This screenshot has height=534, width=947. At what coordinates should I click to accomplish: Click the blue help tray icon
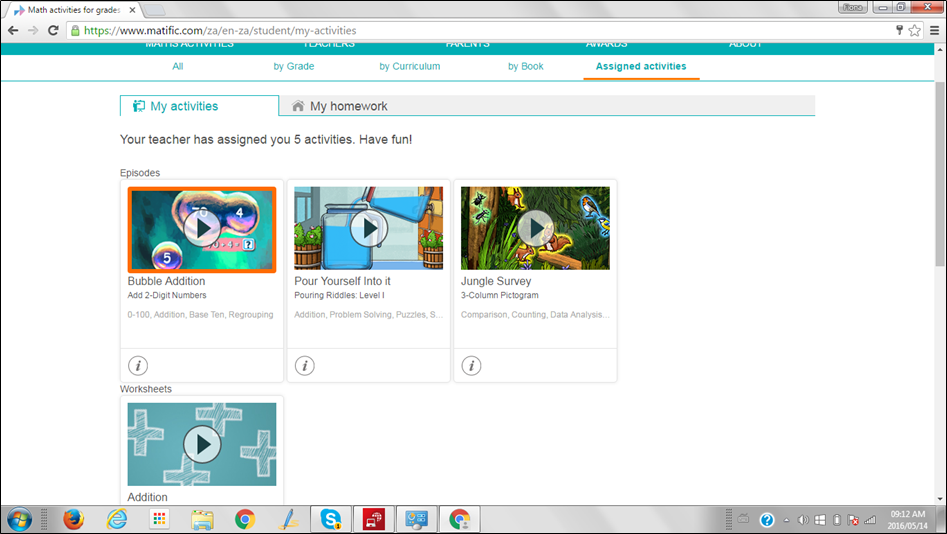tap(767, 520)
